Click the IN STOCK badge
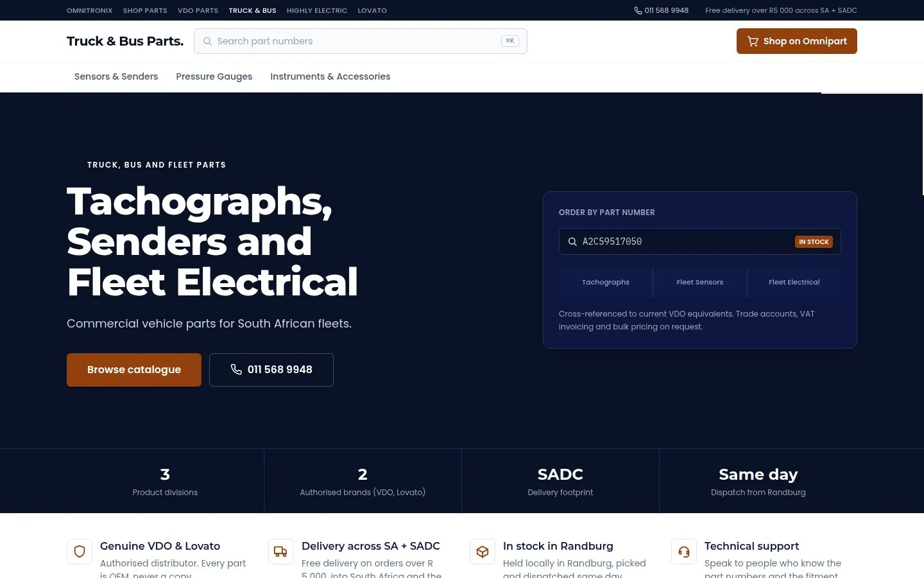This screenshot has width=924, height=578. pyautogui.click(x=814, y=241)
